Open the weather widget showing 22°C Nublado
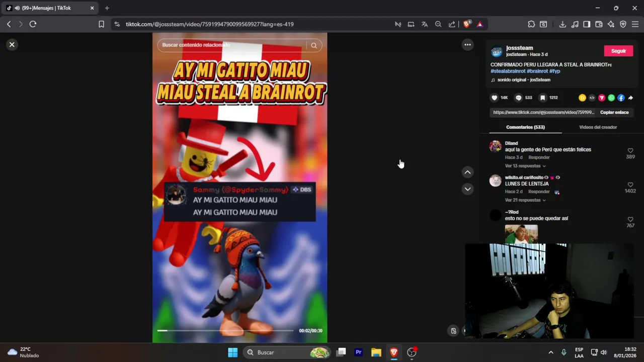This screenshot has width=644, height=362. 23,352
